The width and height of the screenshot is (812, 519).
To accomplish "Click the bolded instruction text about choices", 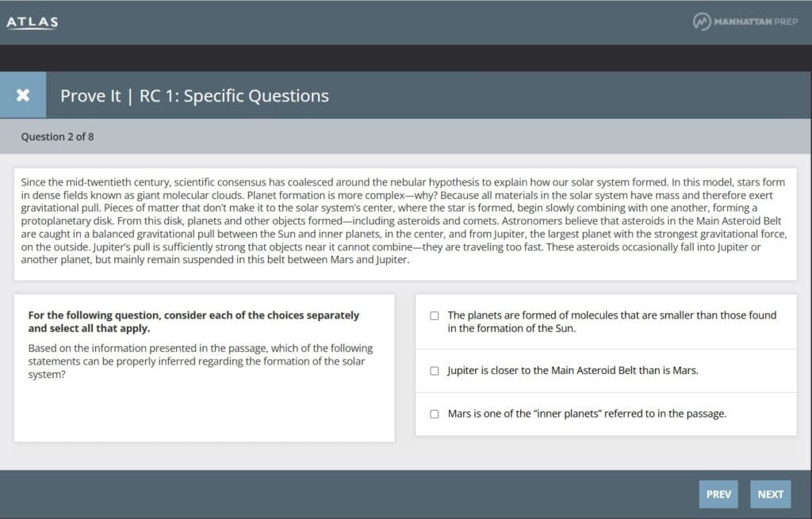I will click(194, 321).
